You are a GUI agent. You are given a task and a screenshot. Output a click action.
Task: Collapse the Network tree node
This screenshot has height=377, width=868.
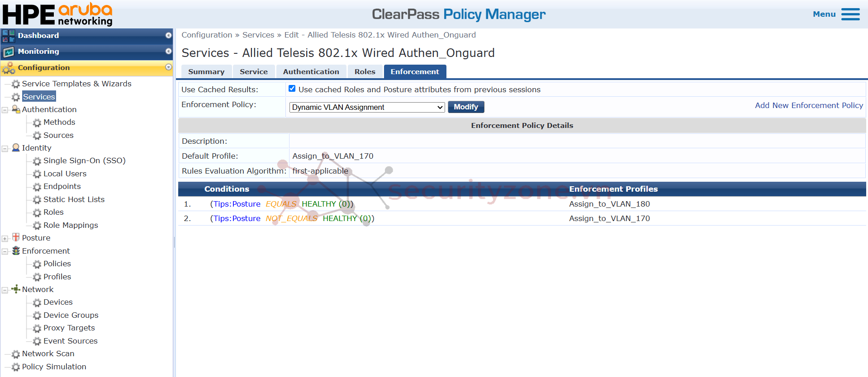(5, 290)
